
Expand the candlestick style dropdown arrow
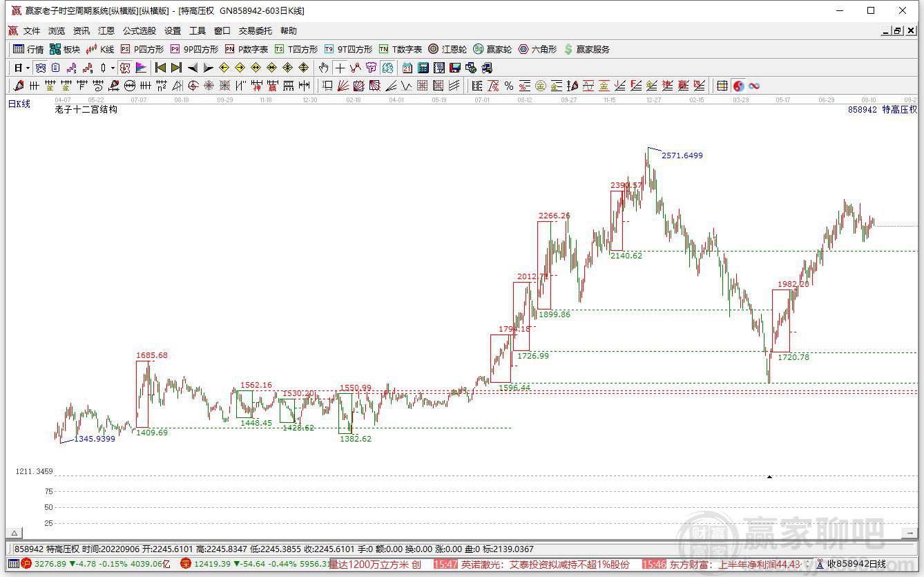tap(113, 68)
